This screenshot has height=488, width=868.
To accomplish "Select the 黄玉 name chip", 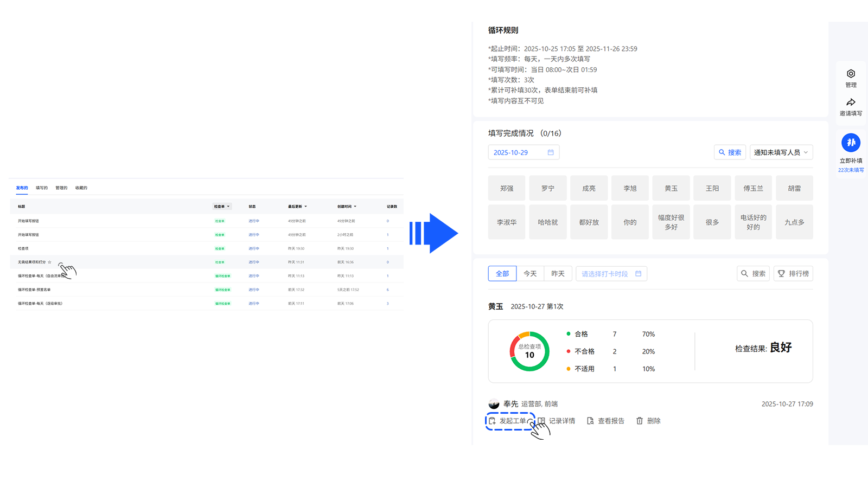I will [671, 188].
